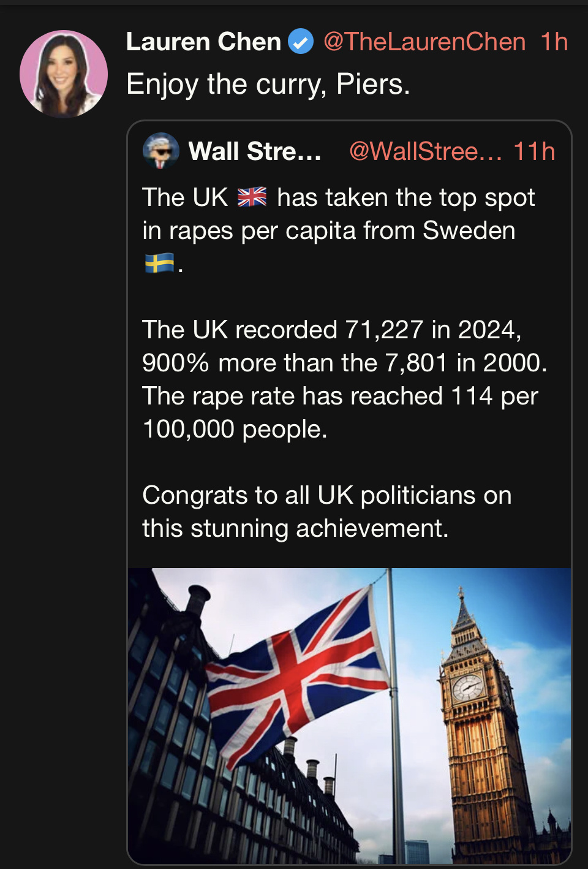This screenshot has height=869, width=588.
Task: Click the blue verified badge
Action: pos(301,42)
